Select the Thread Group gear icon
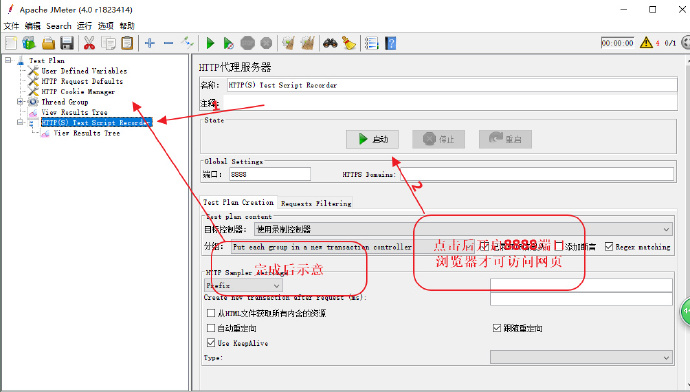Viewport: 690px width, 392px height. (x=33, y=102)
